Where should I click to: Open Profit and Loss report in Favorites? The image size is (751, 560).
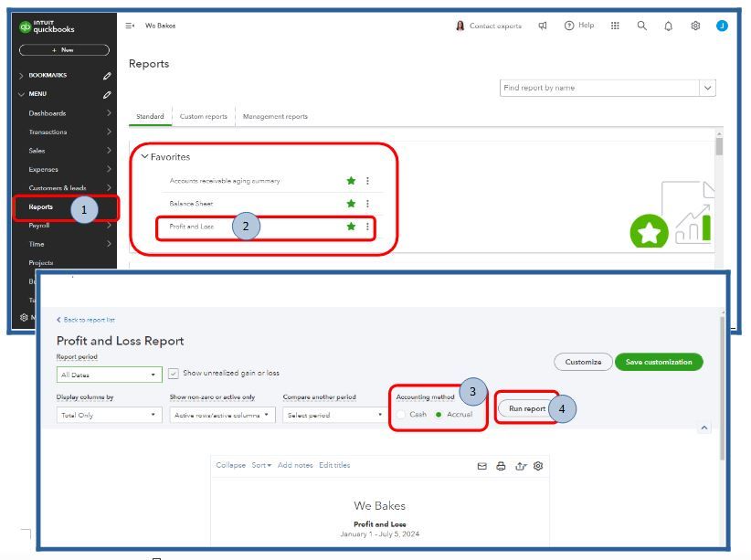pyautogui.click(x=191, y=227)
